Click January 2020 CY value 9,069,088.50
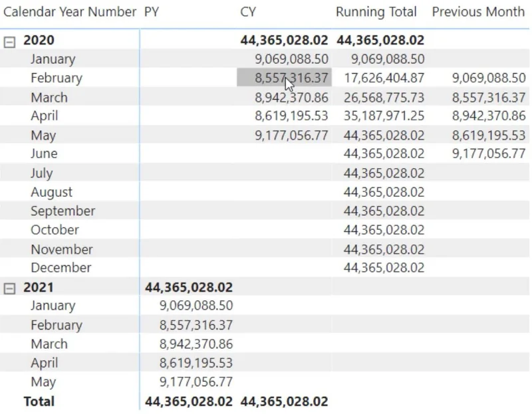 tap(292, 59)
